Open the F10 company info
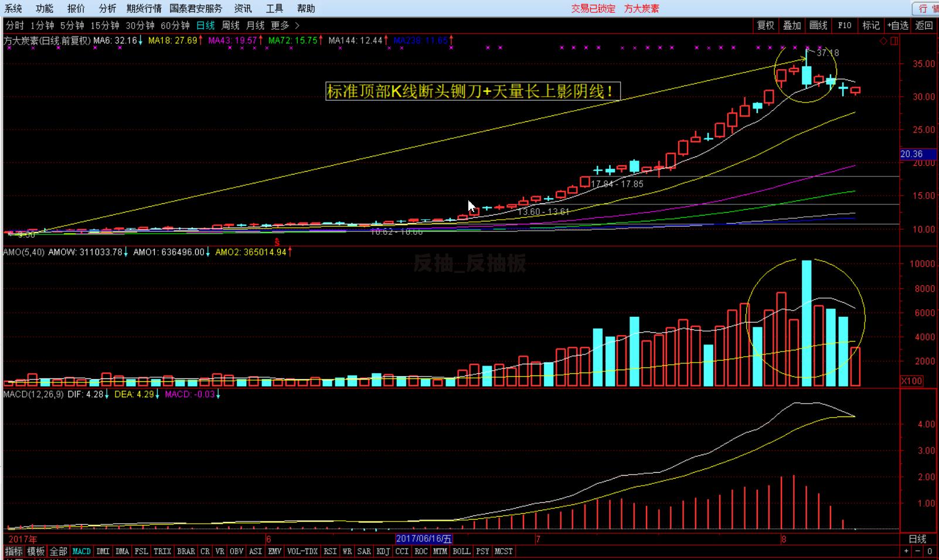Screen dimensions: 939x560 [845, 25]
